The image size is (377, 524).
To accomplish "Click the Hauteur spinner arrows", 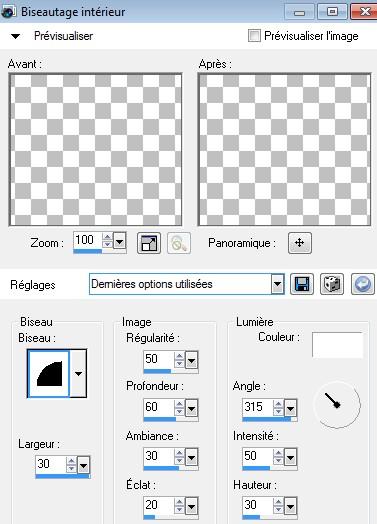I will tap(278, 506).
